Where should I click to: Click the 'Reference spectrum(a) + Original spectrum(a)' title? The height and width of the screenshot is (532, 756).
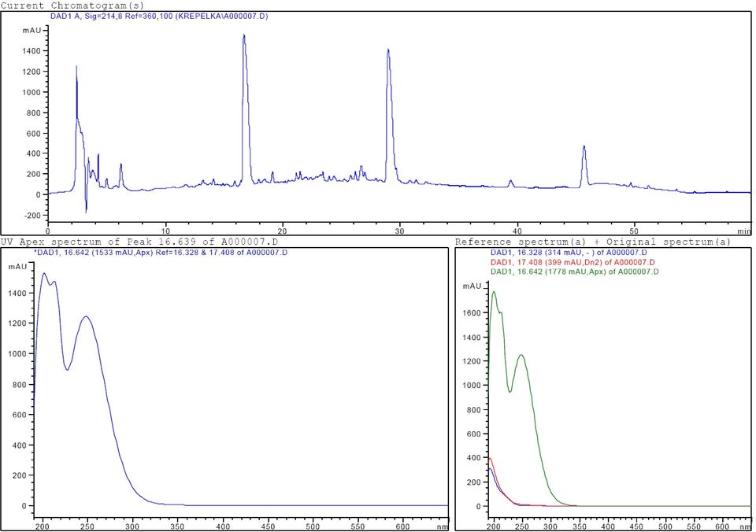tap(592, 242)
